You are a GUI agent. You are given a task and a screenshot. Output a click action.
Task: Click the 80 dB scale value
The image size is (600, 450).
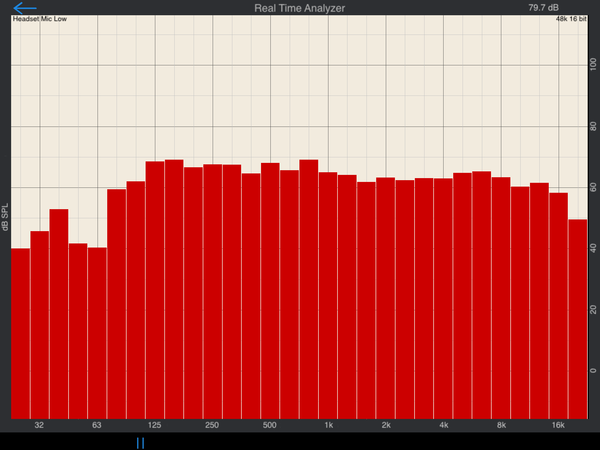(x=593, y=126)
